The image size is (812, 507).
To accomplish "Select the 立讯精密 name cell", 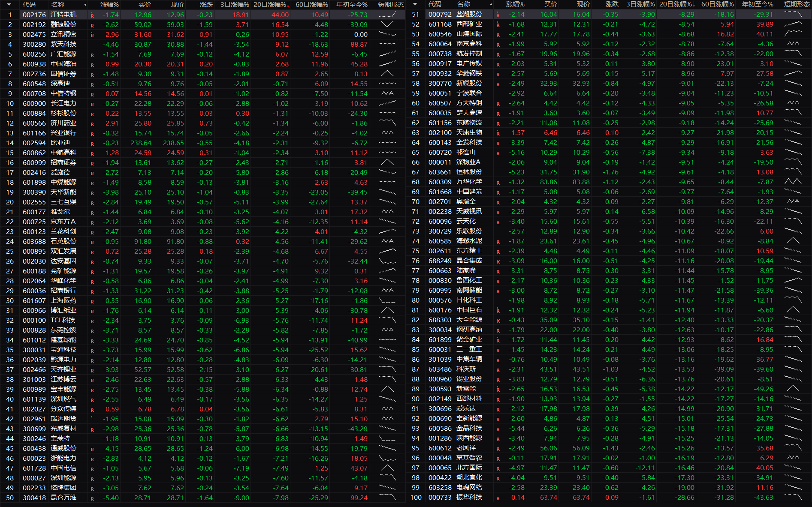I will pos(63,34).
